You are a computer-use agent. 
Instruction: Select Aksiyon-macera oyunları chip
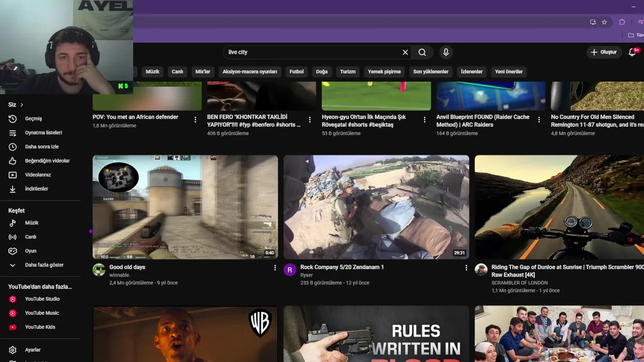250,71
